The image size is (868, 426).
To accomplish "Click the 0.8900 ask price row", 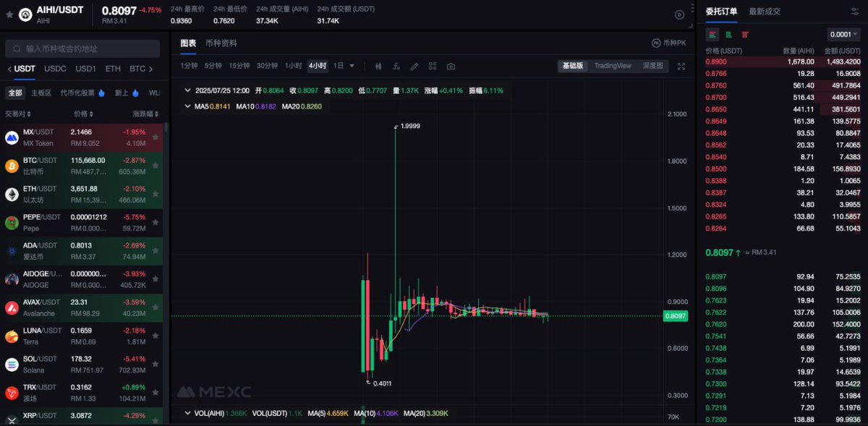I will point(783,62).
